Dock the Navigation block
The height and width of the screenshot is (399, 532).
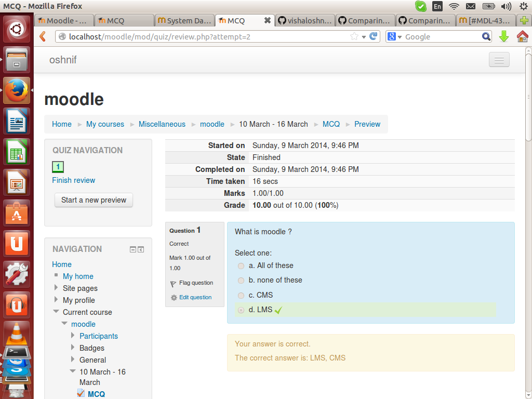pos(141,250)
